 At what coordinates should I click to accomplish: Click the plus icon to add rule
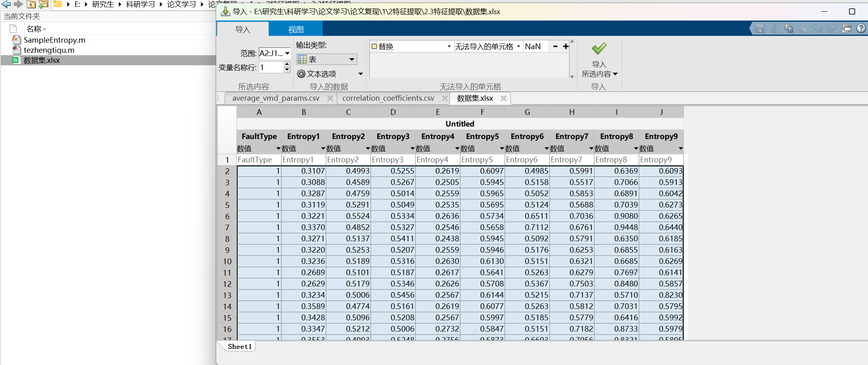click(566, 47)
